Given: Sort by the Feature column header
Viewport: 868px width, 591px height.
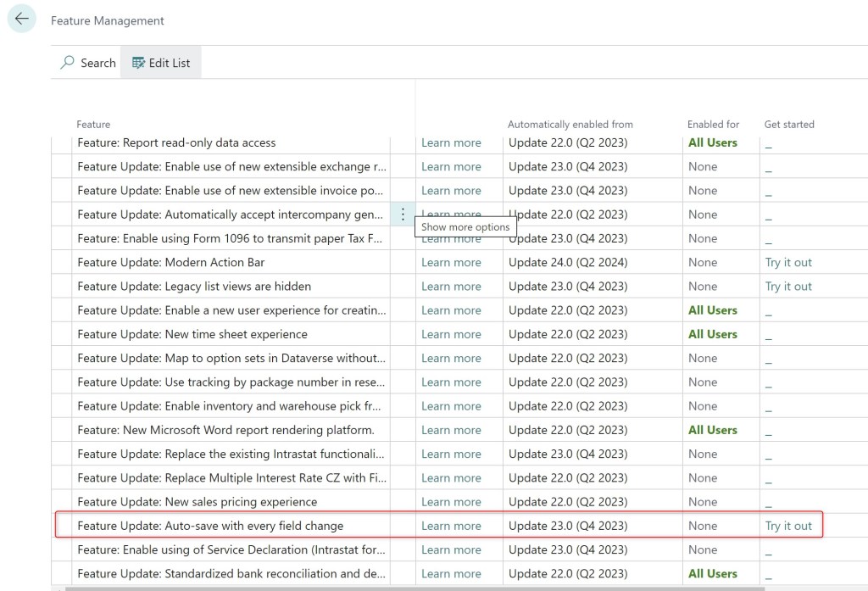Looking at the screenshot, I should pyautogui.click(x=94, y=125).
